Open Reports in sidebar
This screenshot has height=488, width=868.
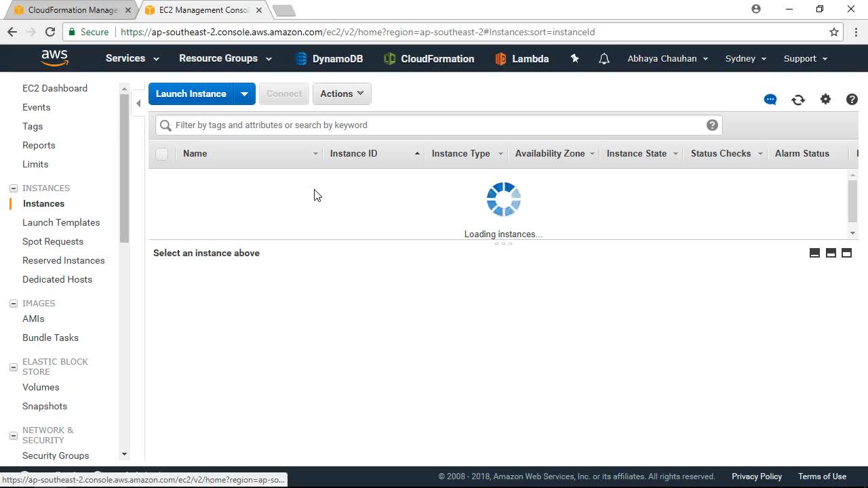coord(39,145)
